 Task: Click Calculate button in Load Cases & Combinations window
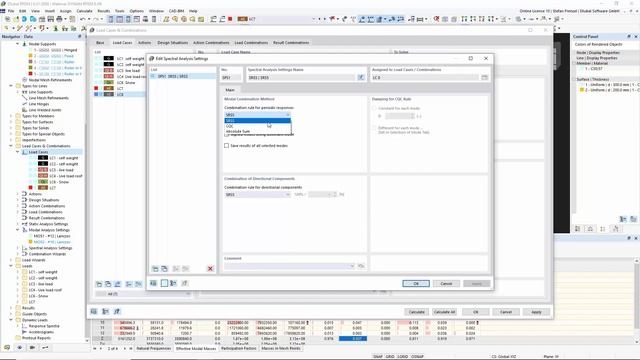click(416, 312)
